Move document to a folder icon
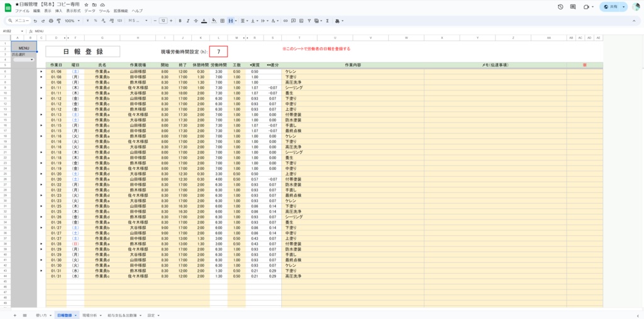This screenshot has width=644, height=319. coord(94,4)
